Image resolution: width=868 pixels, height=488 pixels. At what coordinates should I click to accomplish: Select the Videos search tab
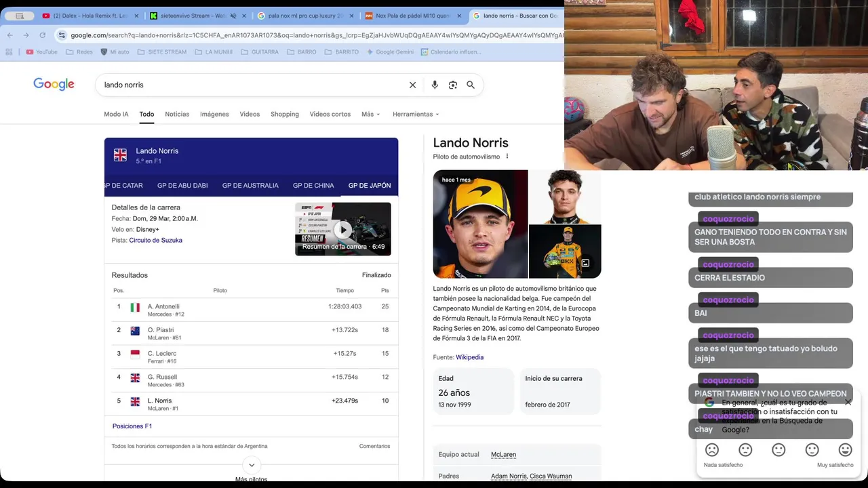(250, 114)
